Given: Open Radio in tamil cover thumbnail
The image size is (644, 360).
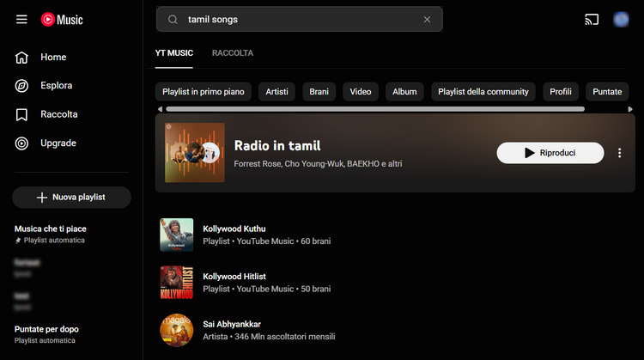Looking at the screenshot, I should click(195, 152).
